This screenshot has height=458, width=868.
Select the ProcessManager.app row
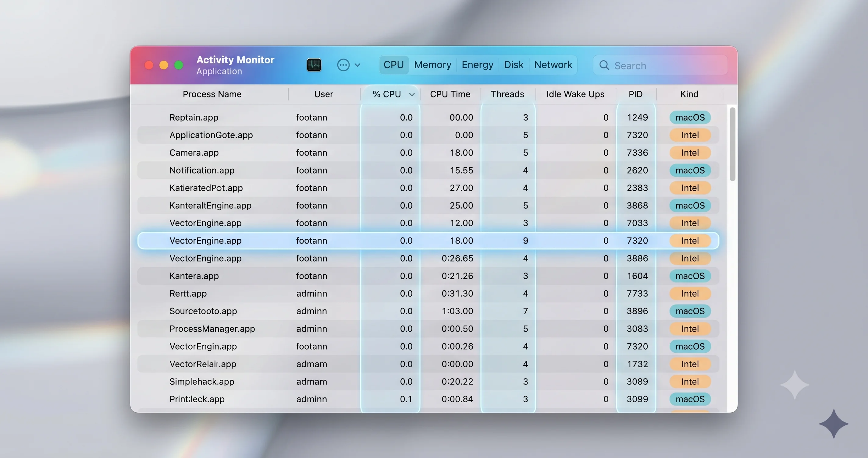[428, 329]
